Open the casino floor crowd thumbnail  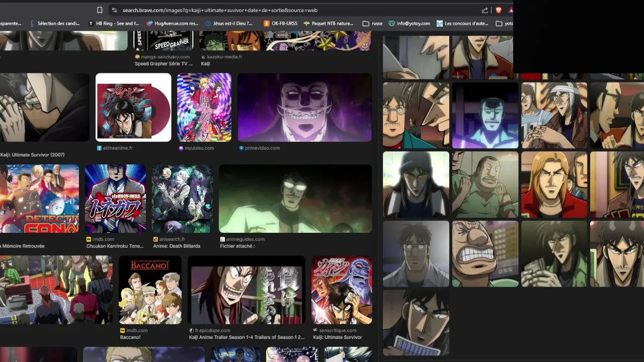pos(56,290)
